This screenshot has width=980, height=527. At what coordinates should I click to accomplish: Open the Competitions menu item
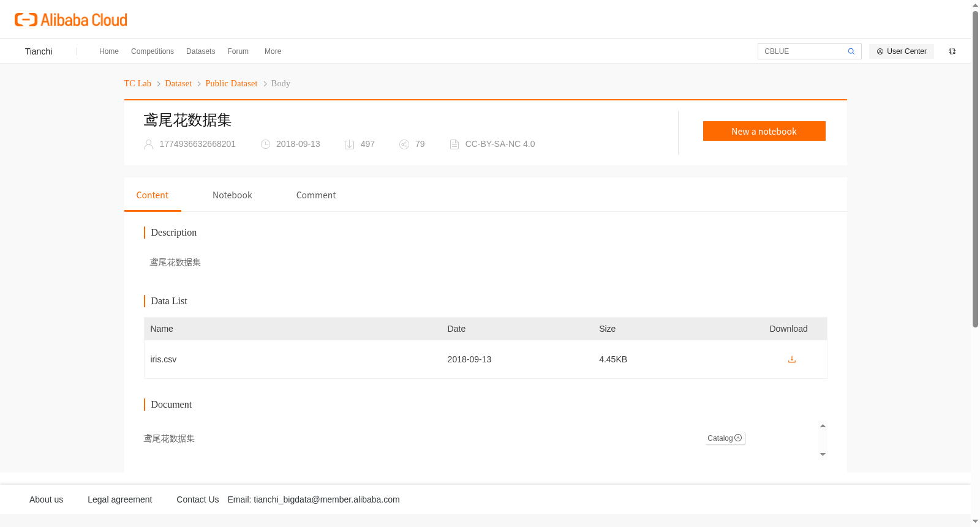pyautogui.click(x=153, y=51)
